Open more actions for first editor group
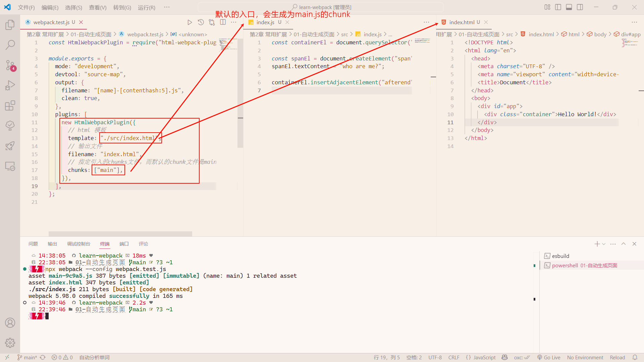This screenshot has width=644, height=362. click(234, 22)
